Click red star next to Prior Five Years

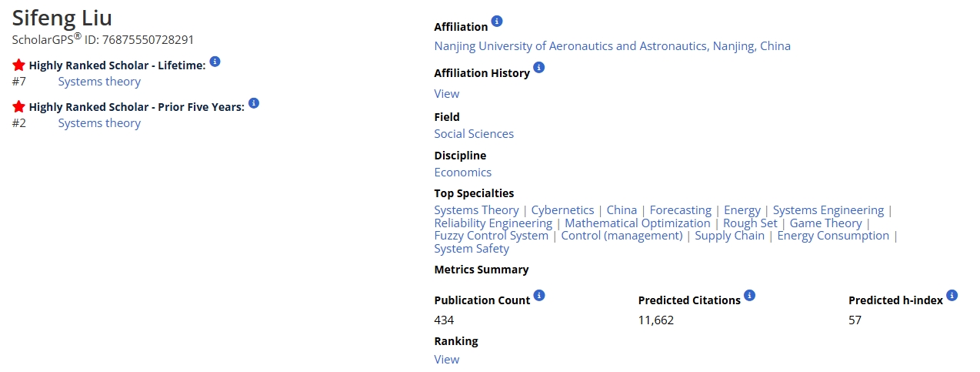tap(18, 106)
